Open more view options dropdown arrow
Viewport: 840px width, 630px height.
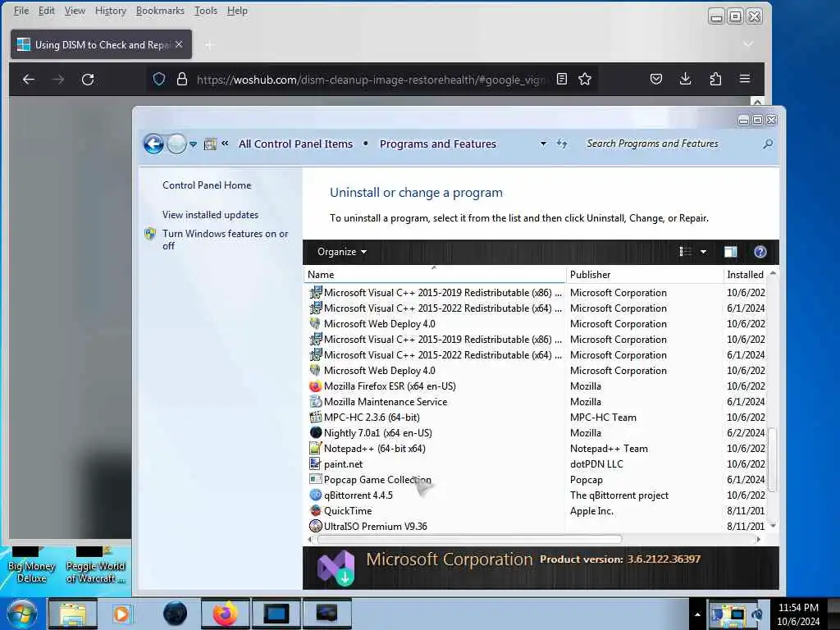pyautogui.click(x=703, y=252)
